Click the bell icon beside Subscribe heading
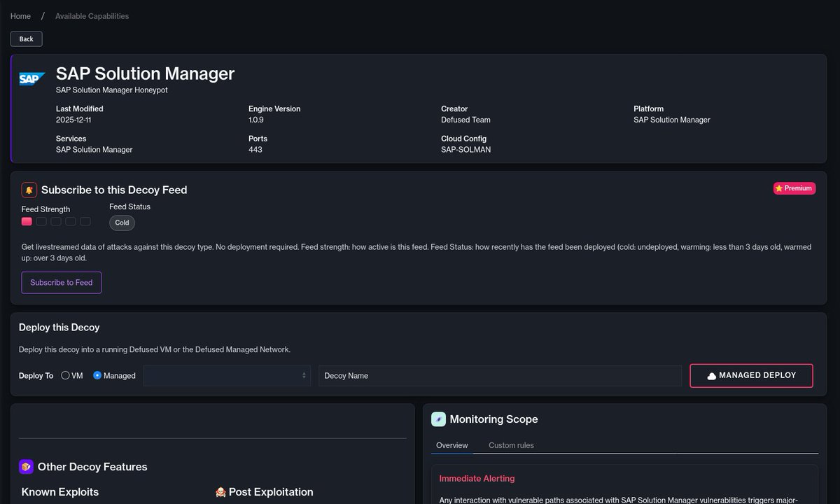840x504 pixels. click(29, 190)
